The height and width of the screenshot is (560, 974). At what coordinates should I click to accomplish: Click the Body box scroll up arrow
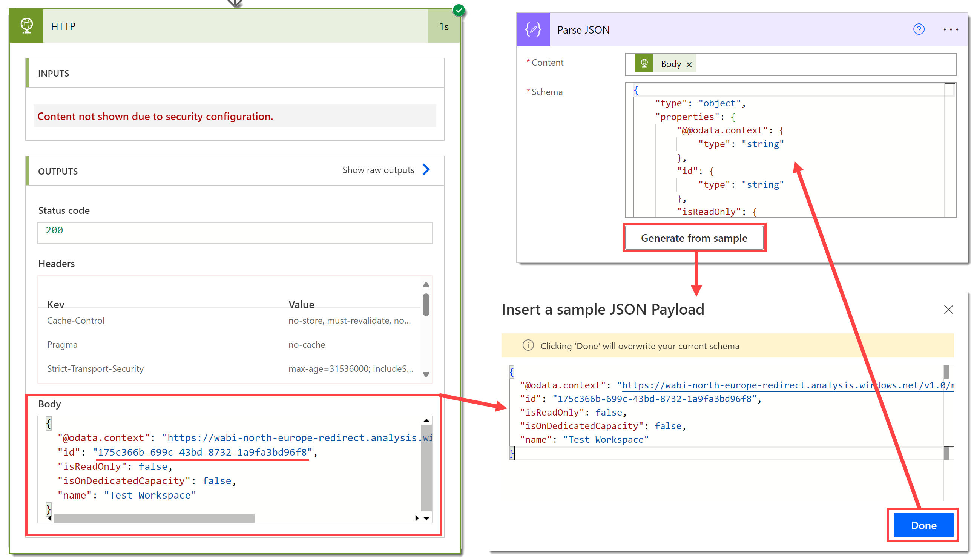coord(426,420)
